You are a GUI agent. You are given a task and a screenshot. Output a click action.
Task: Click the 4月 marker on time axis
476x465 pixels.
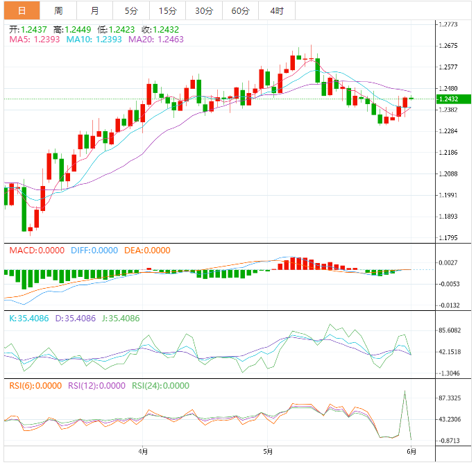[143, 450]
